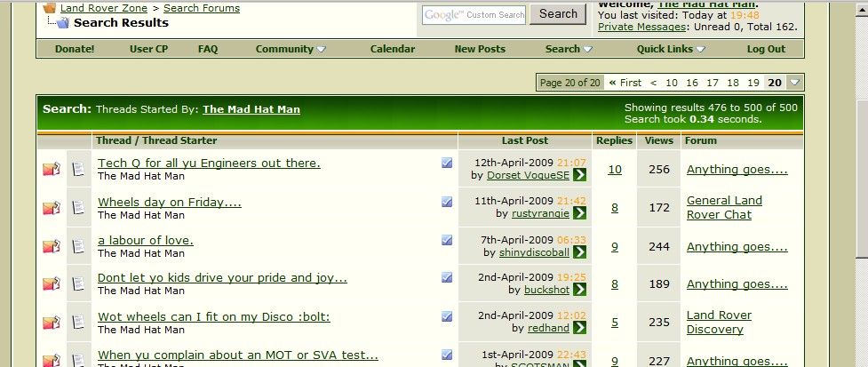Click envelope icon for Wheels day on Friday thread
Screen dimensions: 868x367
click(x=52, y=208)
